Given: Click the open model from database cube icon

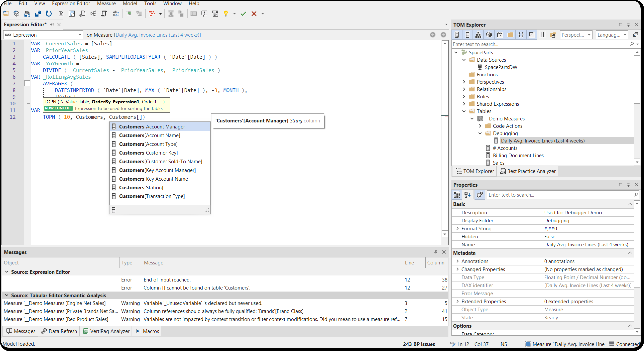Looking at the screenshot, I should [x=17, y=14].
